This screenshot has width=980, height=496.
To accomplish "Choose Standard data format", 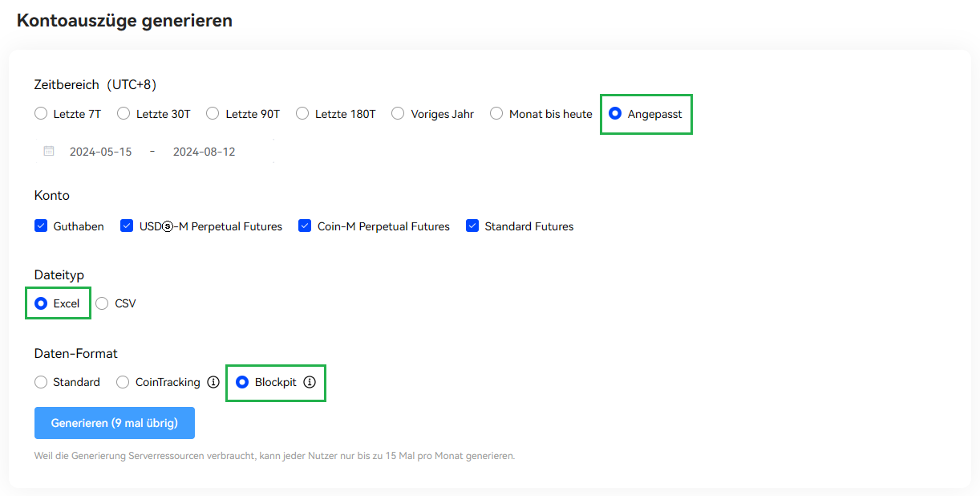I will pyautogui.click(x=41, y=382).
